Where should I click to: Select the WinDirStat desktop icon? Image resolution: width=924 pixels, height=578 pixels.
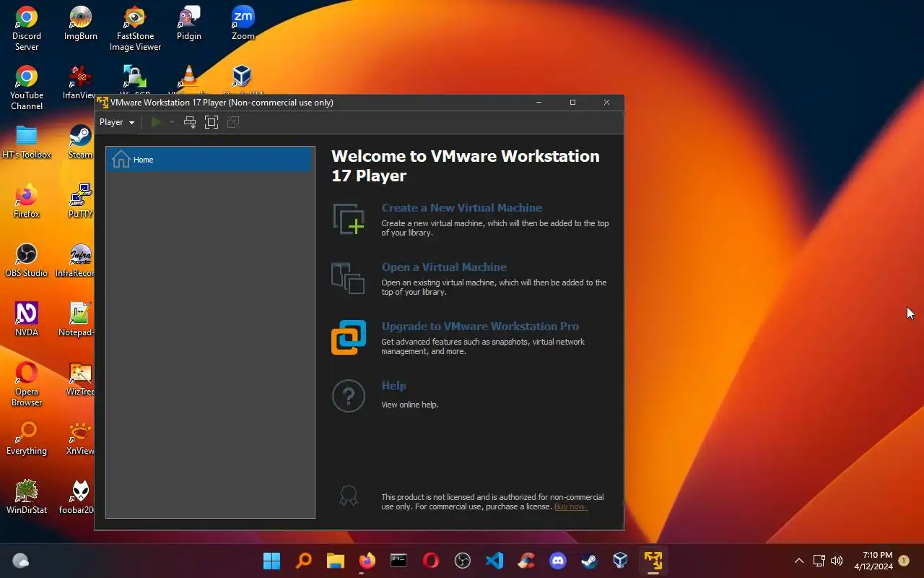27,498
